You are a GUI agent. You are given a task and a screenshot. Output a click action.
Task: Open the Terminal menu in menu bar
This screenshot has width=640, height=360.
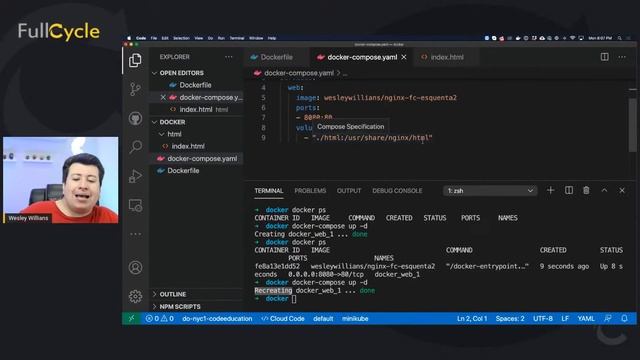point(237,38)
